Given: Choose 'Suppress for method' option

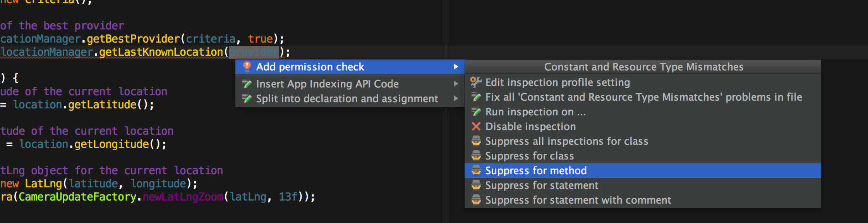Looking at the screenshot, I should click(x=642, y=171).
